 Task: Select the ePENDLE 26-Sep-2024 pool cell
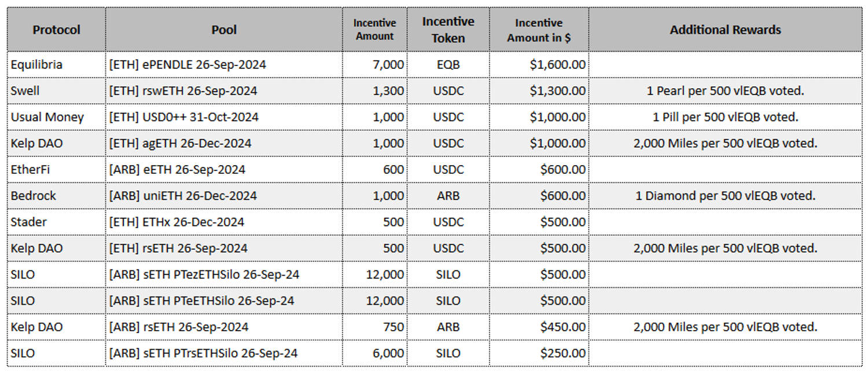[187, 64]
